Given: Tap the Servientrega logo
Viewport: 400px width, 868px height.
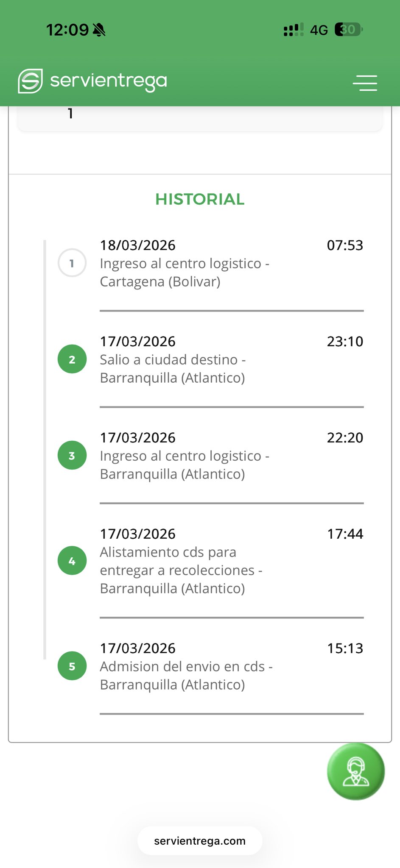Looking at the screenshot, I should [x=92, y=81].
